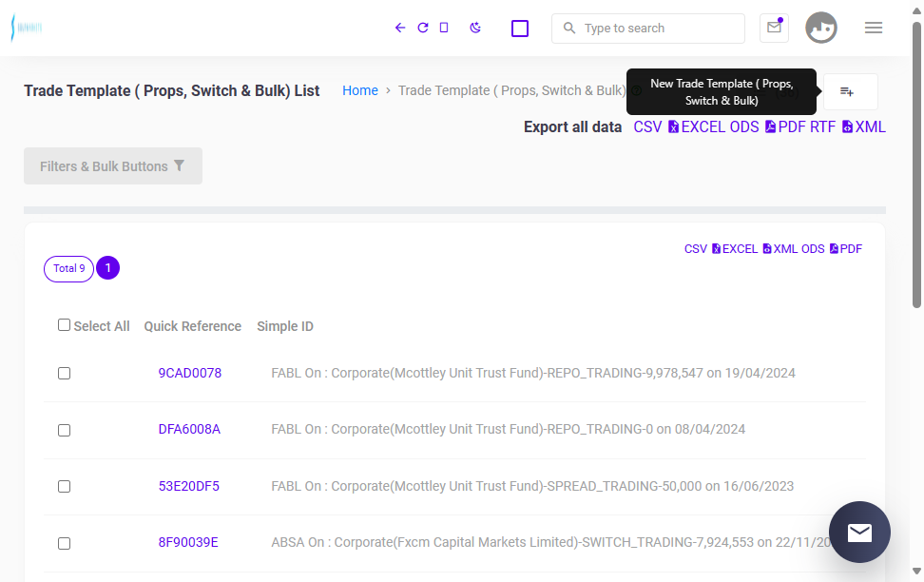This screenshot has width=924, height=582.
Task: Export all data as EXCEL
Action: [x=697, y=126]
